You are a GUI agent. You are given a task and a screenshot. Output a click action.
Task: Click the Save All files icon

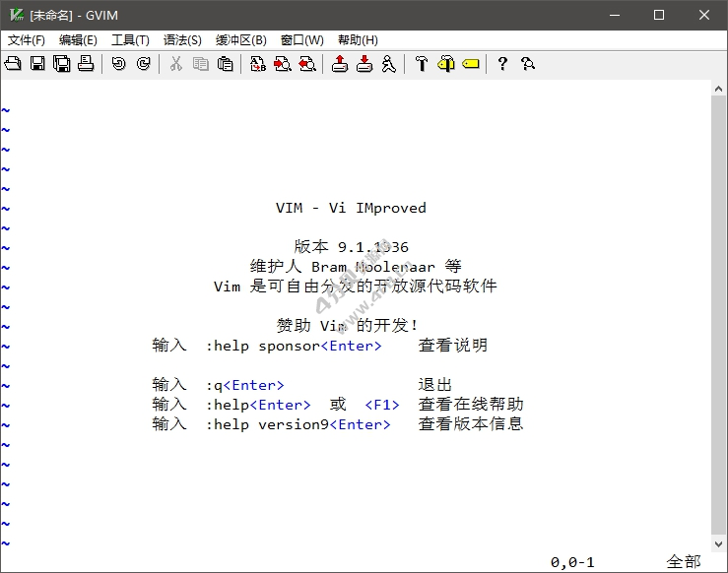(61, 64)
